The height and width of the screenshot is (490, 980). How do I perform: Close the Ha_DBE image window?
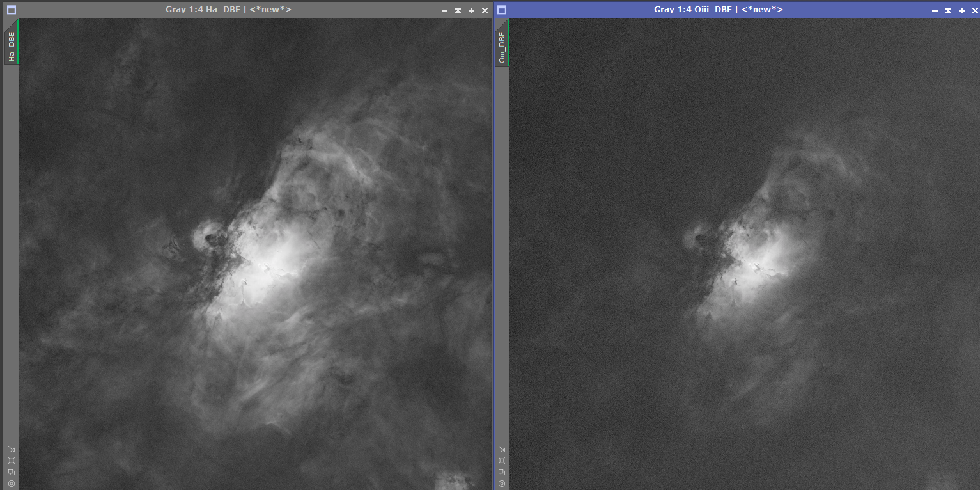pyautogui.click(x=485, y=11)
